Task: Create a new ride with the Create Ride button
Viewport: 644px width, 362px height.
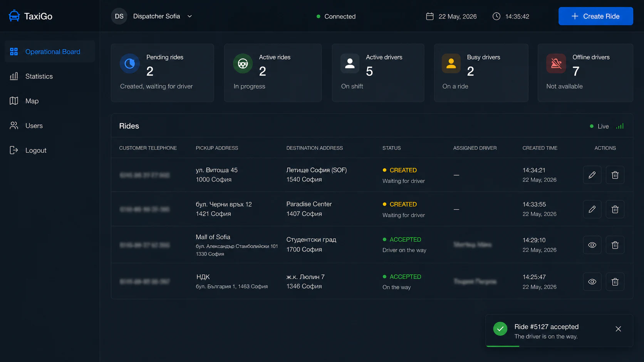Action: click(x=595, y=16)
